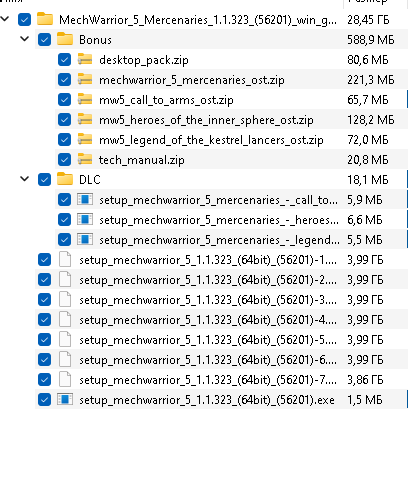This screenshot has width=408, height=485.
Task: Click the setup_mechwarrior_5 .exe installer icon
Action: coord(65,399)
